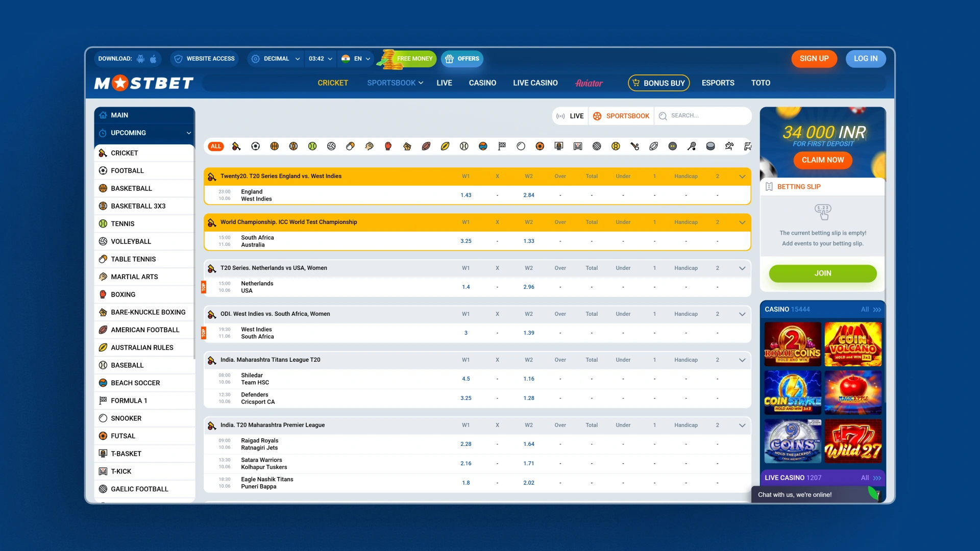Open the BONUS BUY button
Image resolution: width=980 pixels, height=551 pixels.
(658, 83)
